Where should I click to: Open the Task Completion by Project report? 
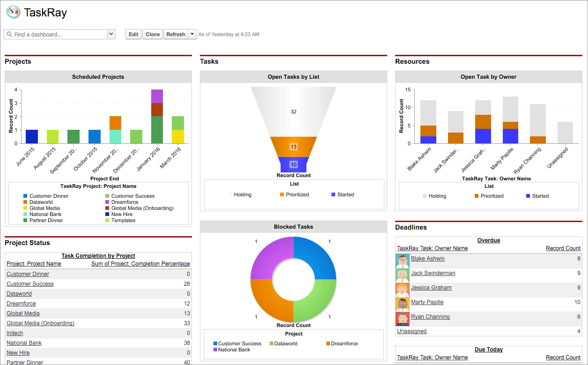coord(98,255)
